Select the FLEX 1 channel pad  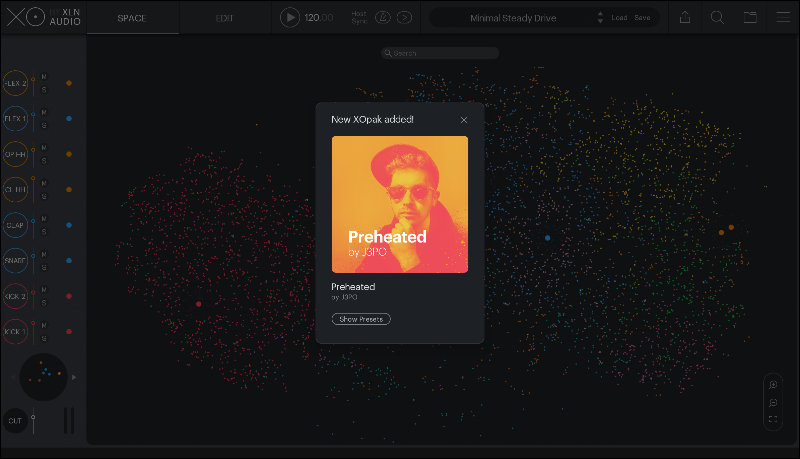(15, 118)
